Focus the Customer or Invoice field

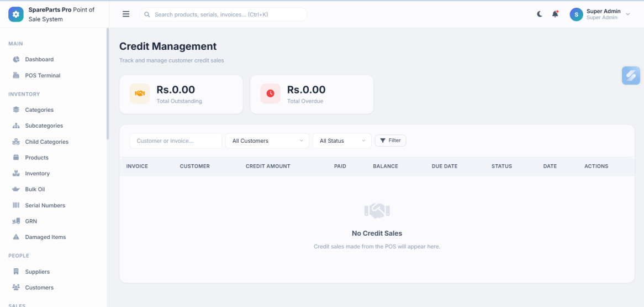click(176, 141)
